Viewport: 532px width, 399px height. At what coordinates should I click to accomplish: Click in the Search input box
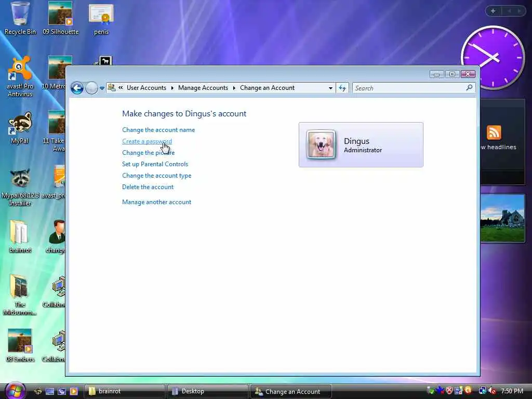click(x=409, y=88)
